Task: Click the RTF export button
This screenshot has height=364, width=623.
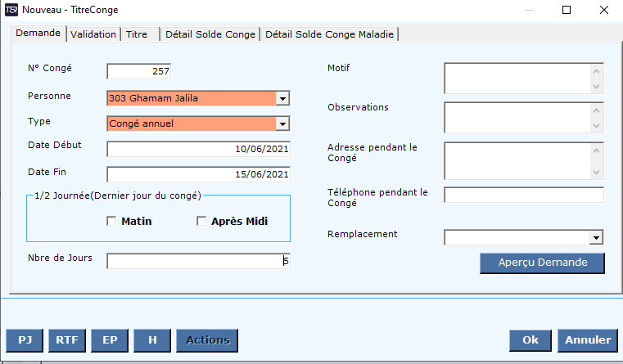Action: 67,340
